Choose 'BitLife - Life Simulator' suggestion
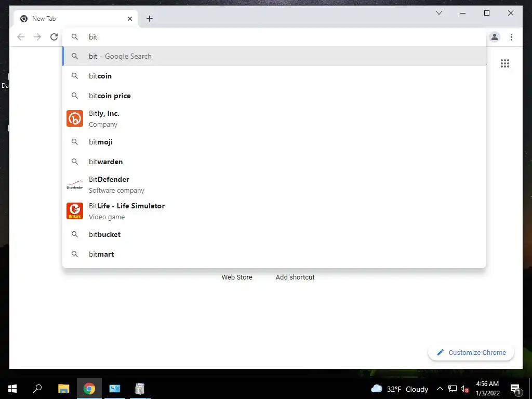The image size is (532, 399). pos(274,211)
